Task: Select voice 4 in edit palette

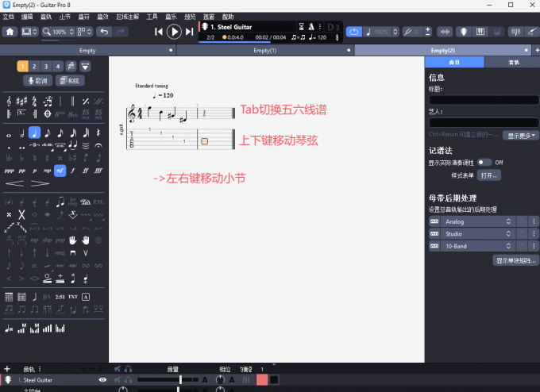Action: (x=58, y=66)
